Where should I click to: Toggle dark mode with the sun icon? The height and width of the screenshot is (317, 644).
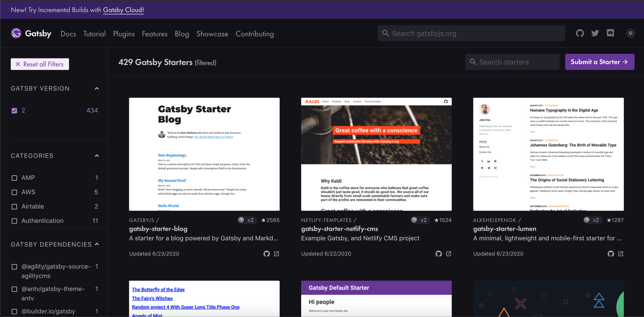[630, 33]
